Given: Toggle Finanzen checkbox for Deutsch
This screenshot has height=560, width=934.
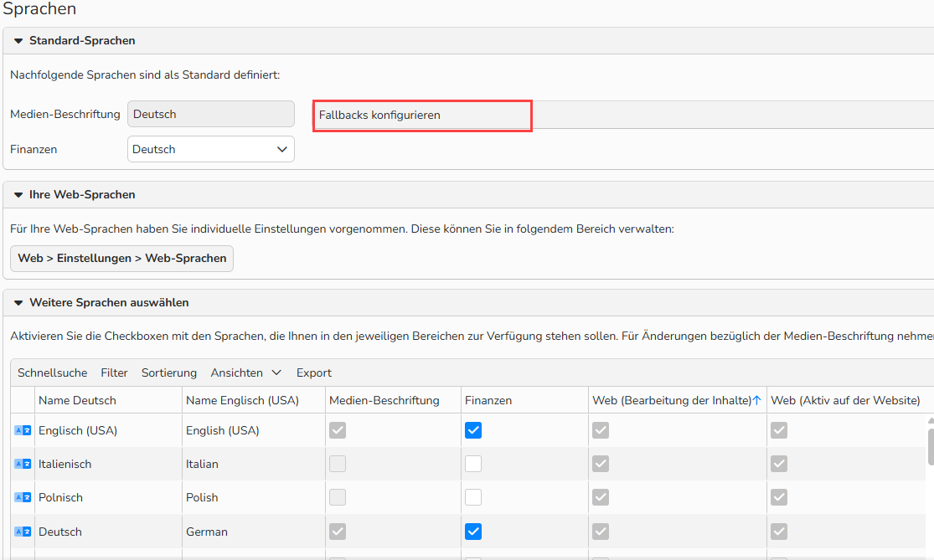Looking at the screenshot, I should (473, 532).
